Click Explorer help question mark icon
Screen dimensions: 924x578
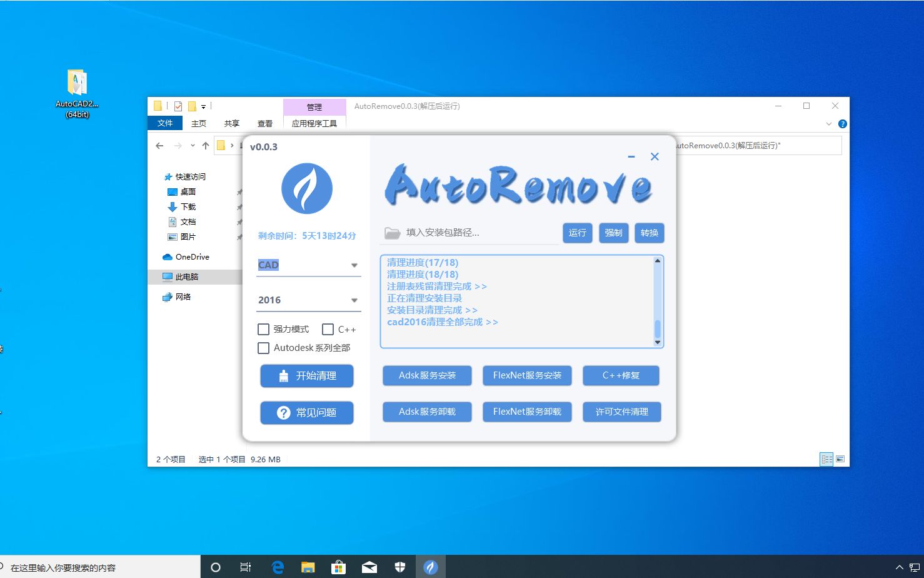point(842,124)
